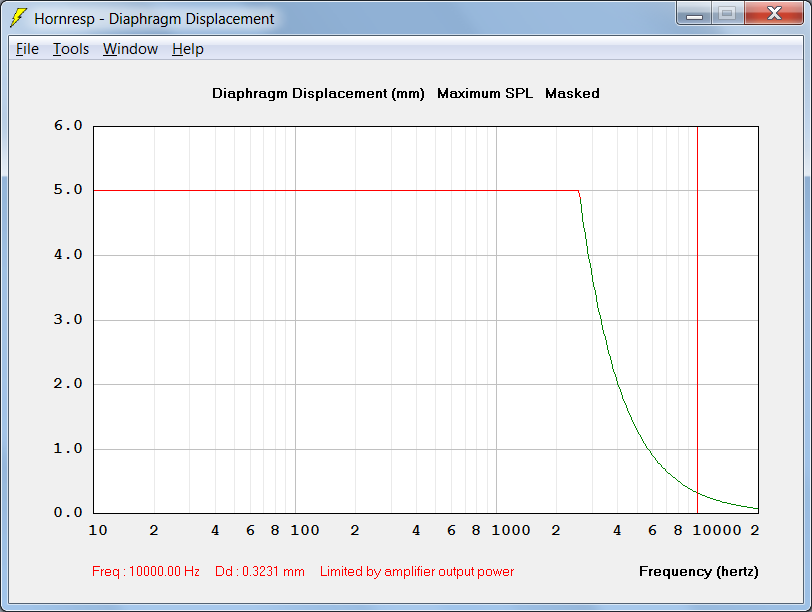Click the 1000 x-axis label
Viewport: 812px width, 612px height.
click(511, 531)
